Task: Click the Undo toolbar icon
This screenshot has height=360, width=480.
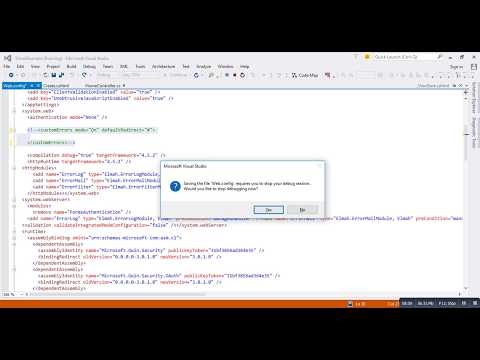Action: coord(84,75)
